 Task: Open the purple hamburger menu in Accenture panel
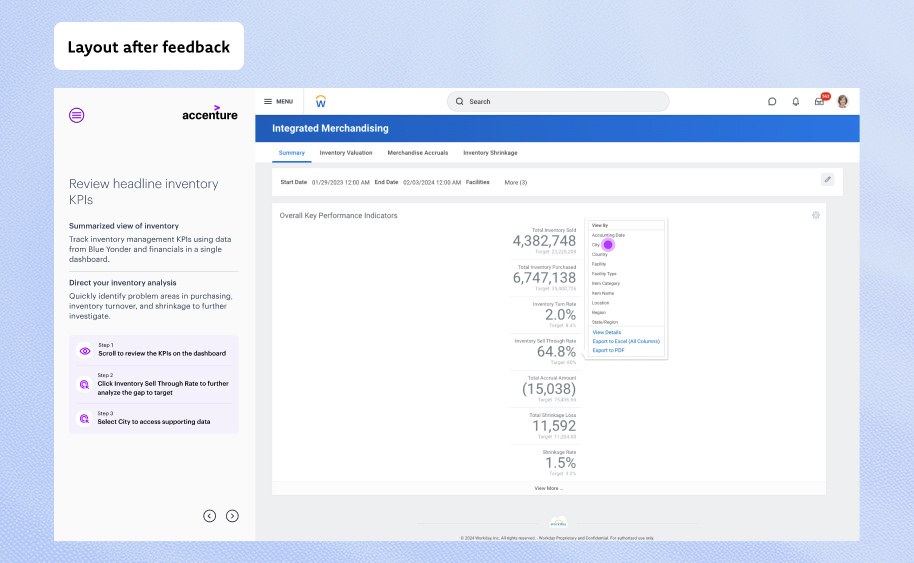(76, 115)
